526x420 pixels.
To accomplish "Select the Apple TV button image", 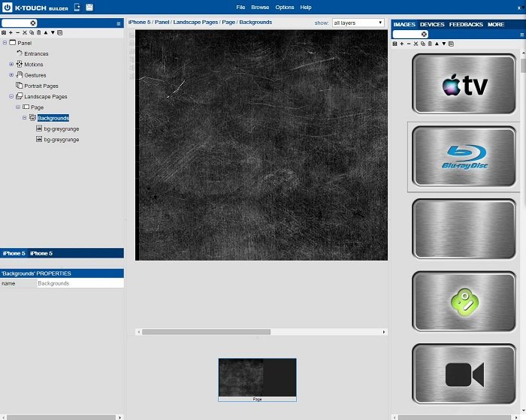I will coord(464,84).
